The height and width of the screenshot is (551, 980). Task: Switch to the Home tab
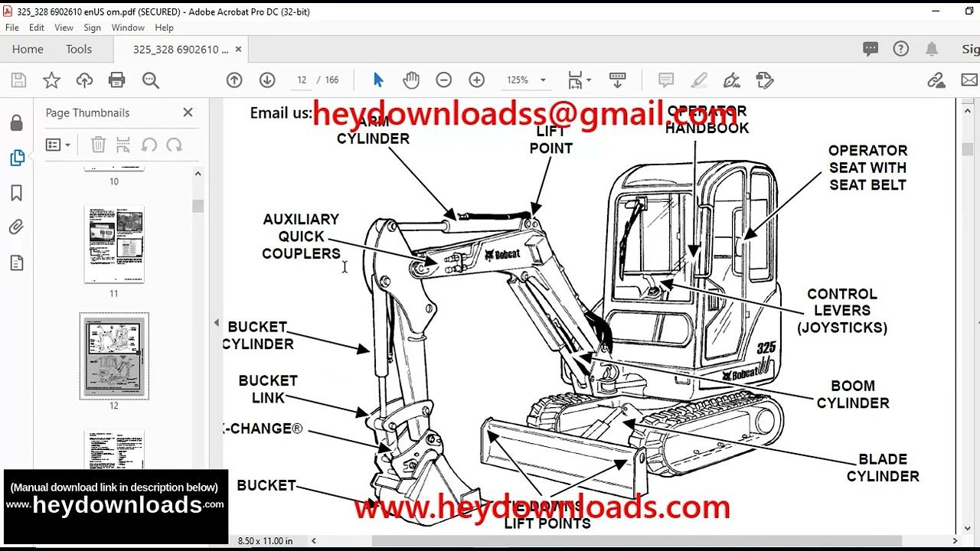28,49
